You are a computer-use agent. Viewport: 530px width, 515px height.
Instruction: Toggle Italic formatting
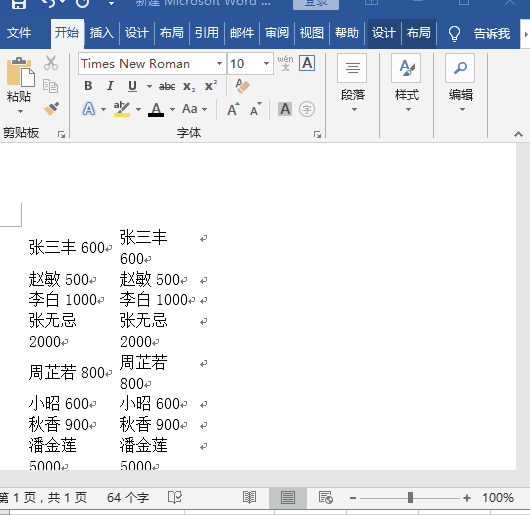click(x=110, y=86)
